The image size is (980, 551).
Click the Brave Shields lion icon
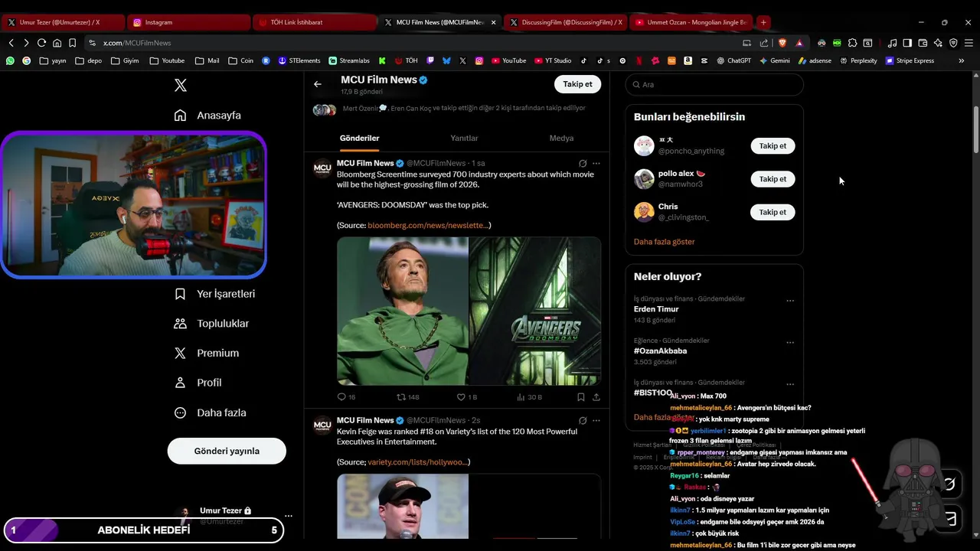pyautogui.click(x=782, y=43)
